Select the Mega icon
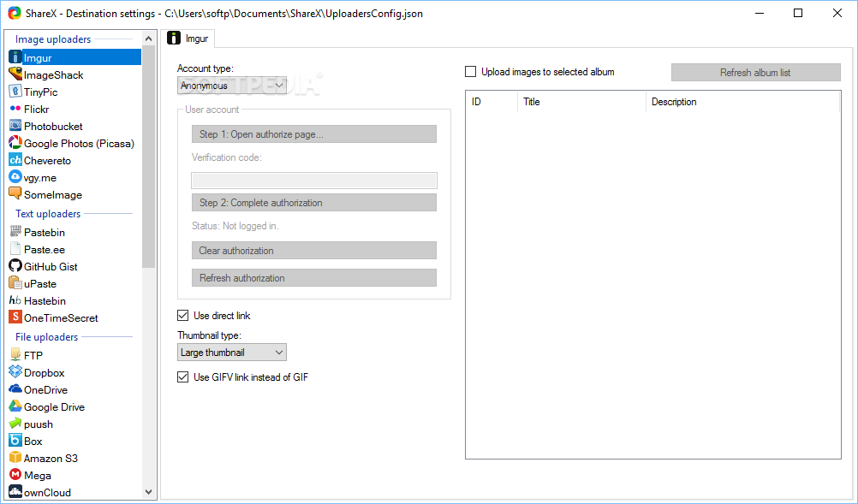The width and height of the screenshot is (858, 504). tap(15, 475)
